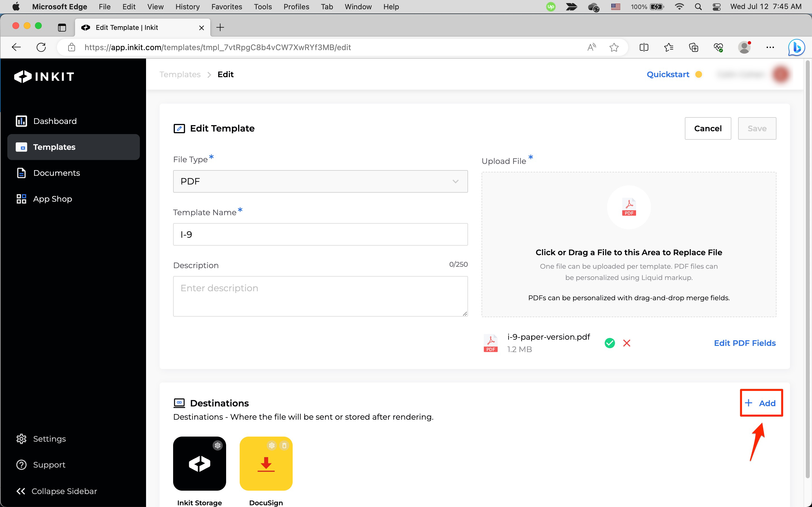Click the Cancel button
Image resolution: width=812 pixels, height=507 pixels.
point(708,128)
